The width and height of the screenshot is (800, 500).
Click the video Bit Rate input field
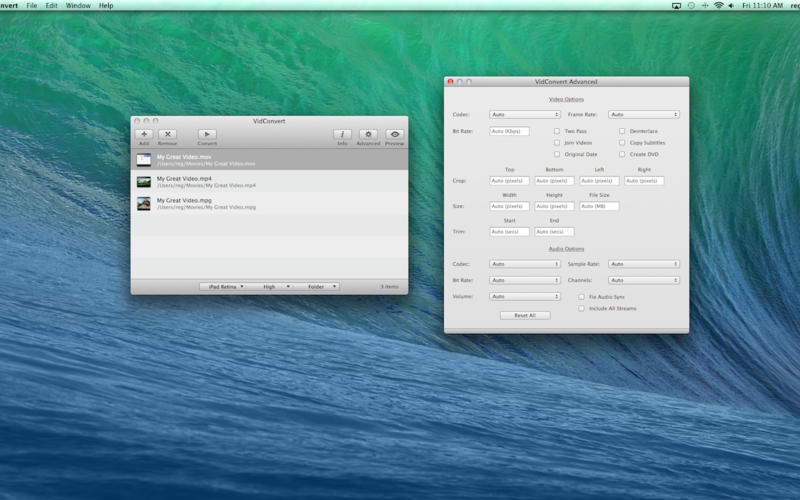click(x=509, y=131)
